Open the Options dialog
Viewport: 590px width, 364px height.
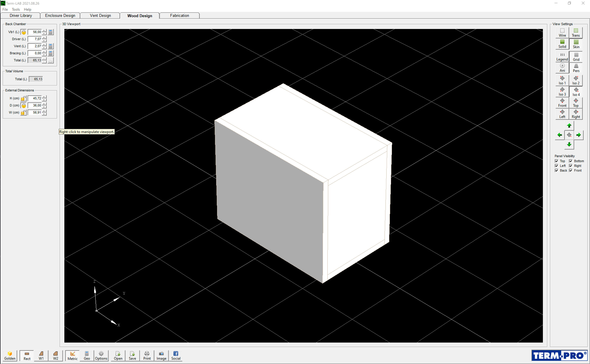click(101, 356)
